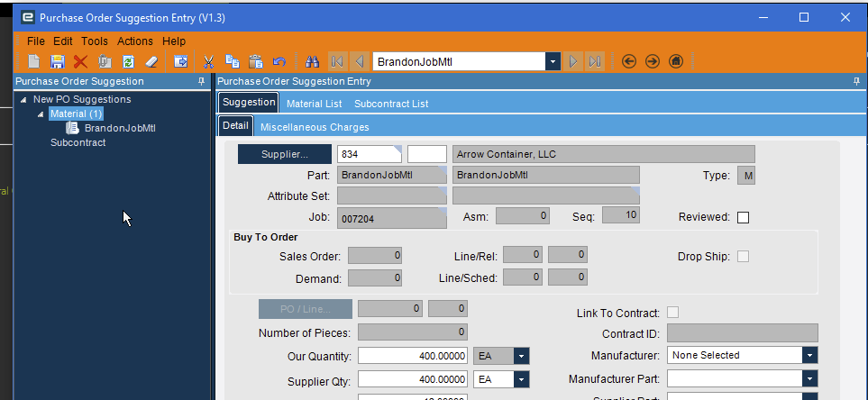868x400 pixels.
Task: Click the Our Quantity input field
Action: [x=414, y=356]
